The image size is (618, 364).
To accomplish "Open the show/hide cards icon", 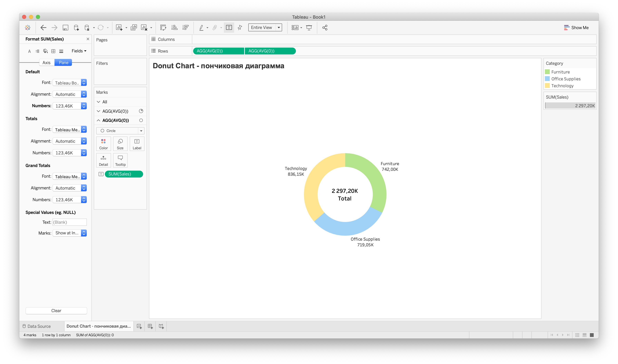I will click(295, 27).
